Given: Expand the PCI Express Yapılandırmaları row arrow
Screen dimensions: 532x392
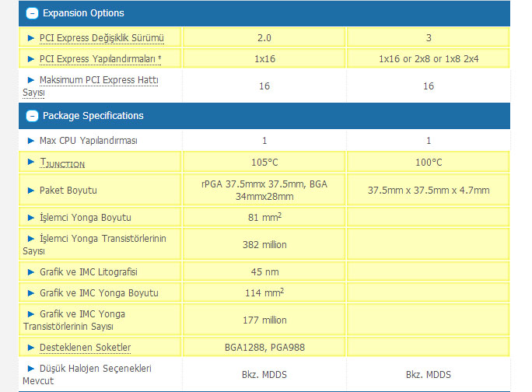Looking at the screenshot, I should coord(31,59).
